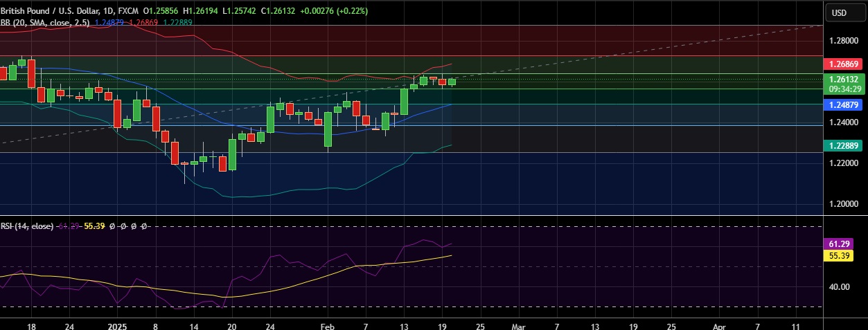Select the BB (20, SMA, close, 2.5) indicator legend
The height and width of the screenshot is (330, 868).
[46, 22]
